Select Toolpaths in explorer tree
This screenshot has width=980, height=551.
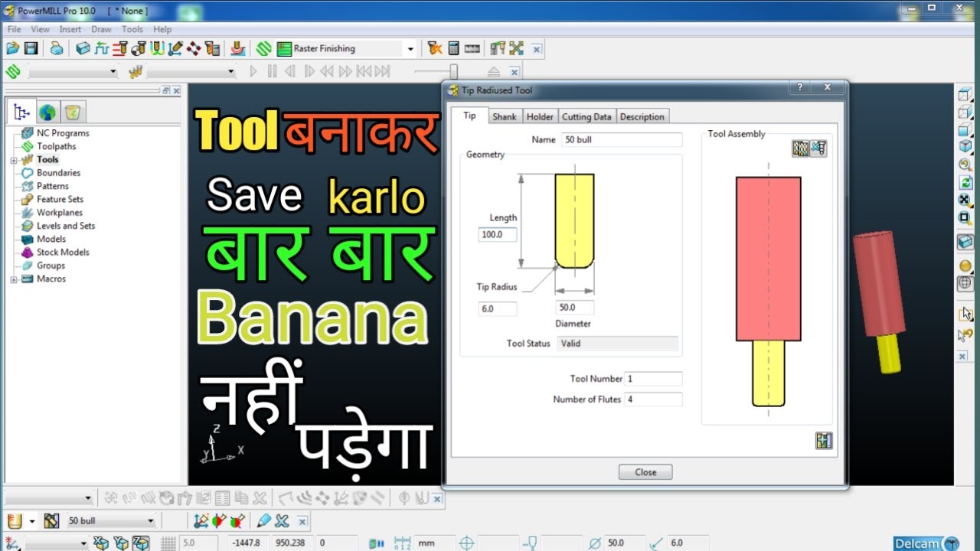point(57,146)
